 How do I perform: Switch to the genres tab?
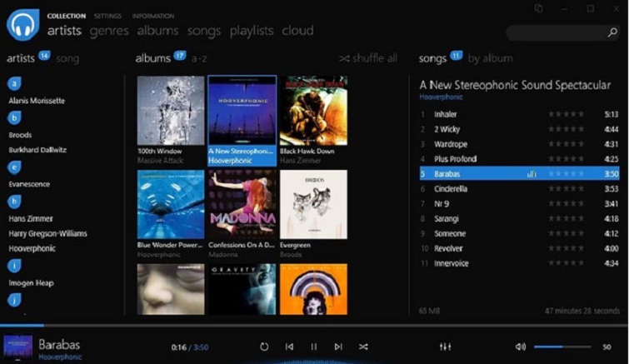pos(108,31)
